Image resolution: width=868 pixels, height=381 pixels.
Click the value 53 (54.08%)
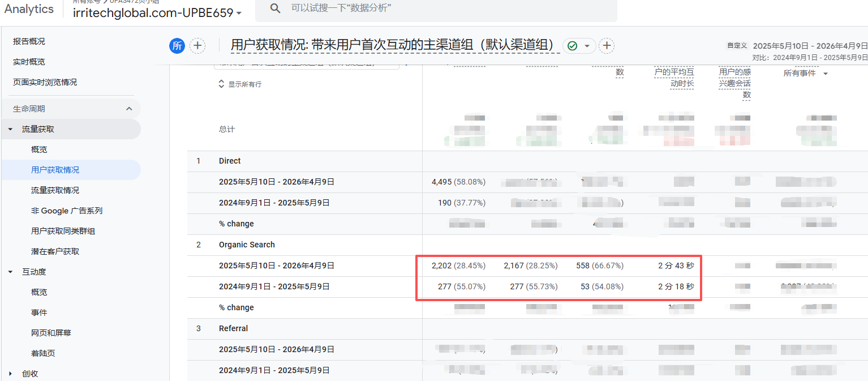tap(602, 286)
